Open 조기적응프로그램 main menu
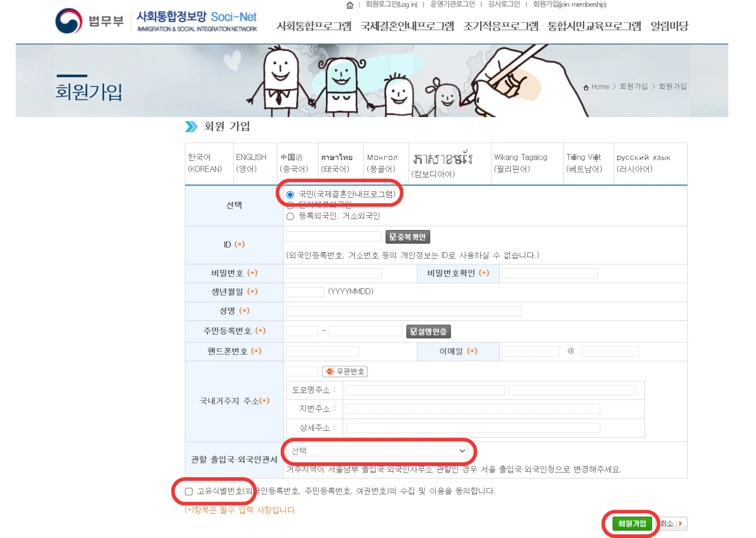Viewport: 756px width, 538px height. coord(501,26)
